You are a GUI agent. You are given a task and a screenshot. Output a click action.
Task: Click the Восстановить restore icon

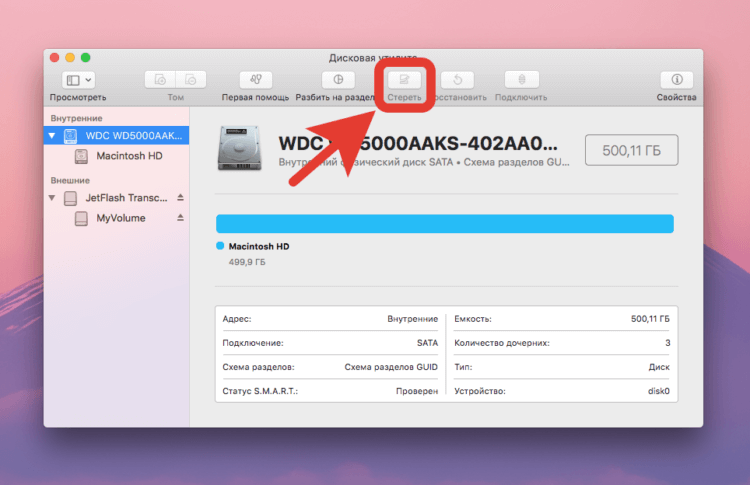tap(457, 79)
